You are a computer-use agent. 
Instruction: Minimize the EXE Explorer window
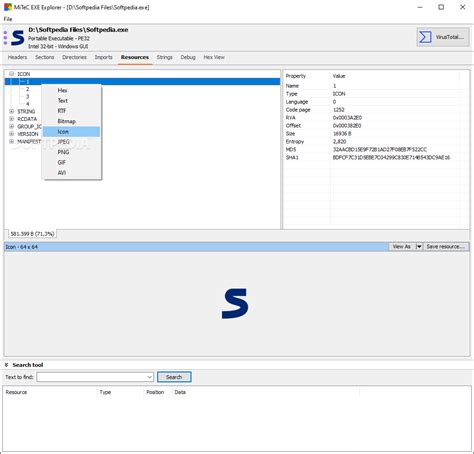click(420, 7)
